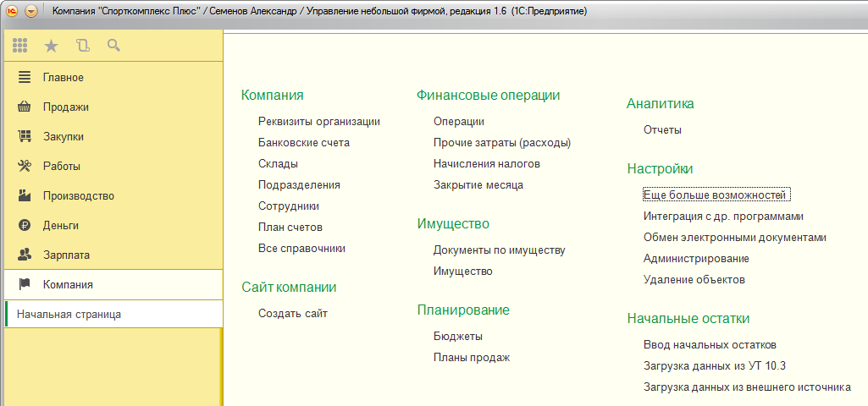
Task: Click the Компания flag icon
Action: [x=25, y=284]
